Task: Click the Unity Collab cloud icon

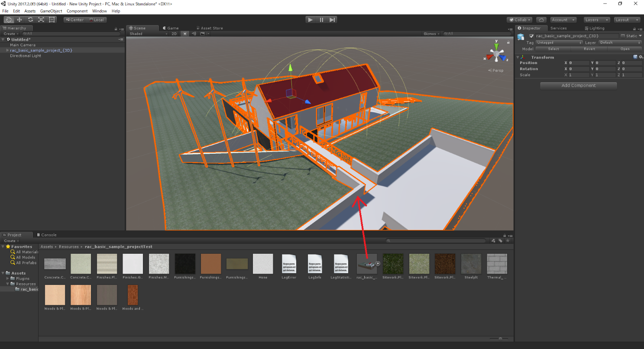Action: 542,19
